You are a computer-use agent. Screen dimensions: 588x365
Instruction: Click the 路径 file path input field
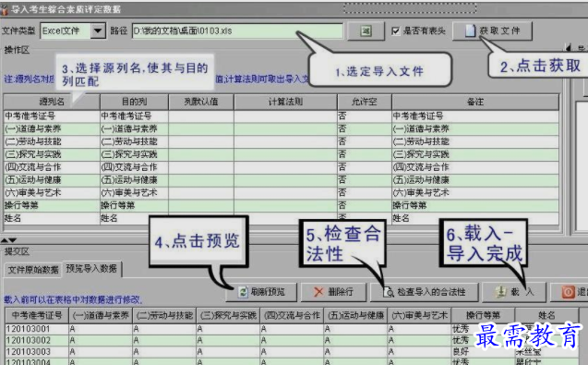click(237, 30)
